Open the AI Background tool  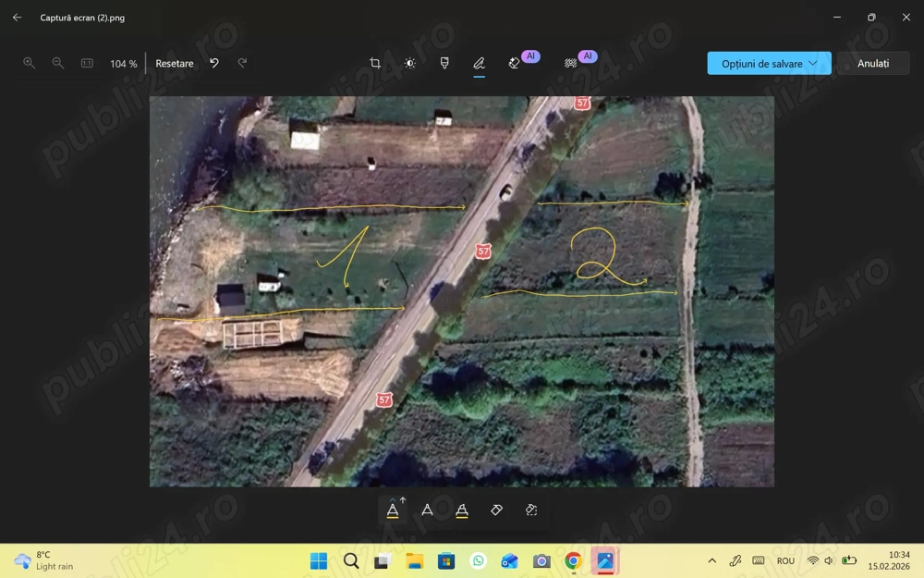coord(572,63)
